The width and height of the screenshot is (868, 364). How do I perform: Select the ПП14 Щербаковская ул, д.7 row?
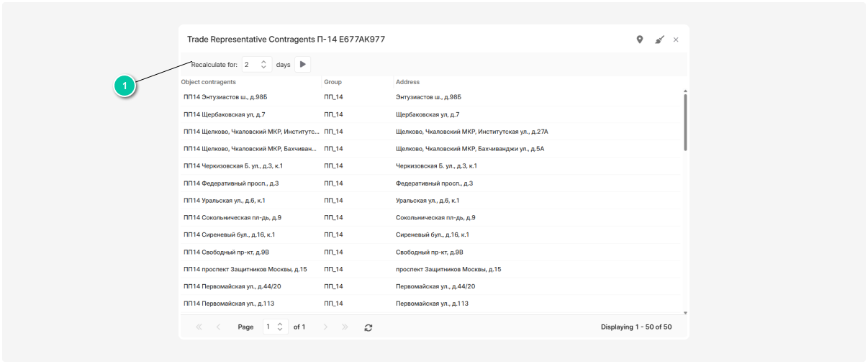pyautogui.click(x=225, y=114)
